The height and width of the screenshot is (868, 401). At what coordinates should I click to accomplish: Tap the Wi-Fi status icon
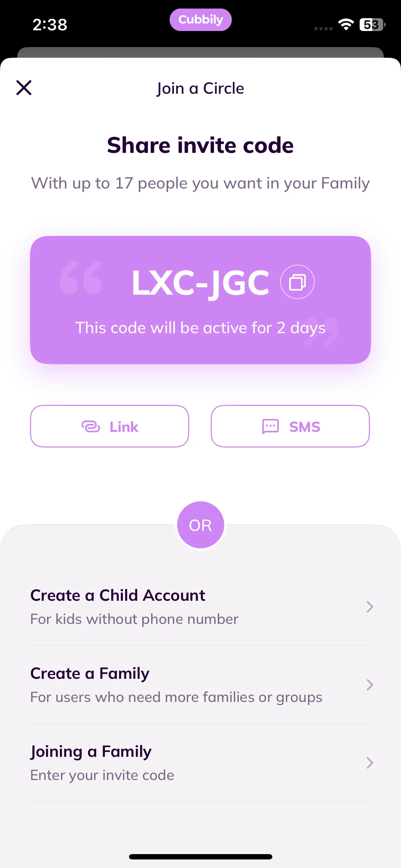(346, 24)
